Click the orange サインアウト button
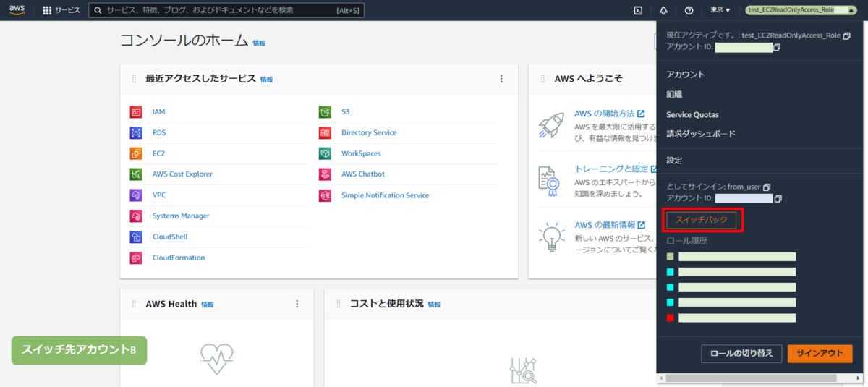This screenshot has width=868, height=387. 820,353
